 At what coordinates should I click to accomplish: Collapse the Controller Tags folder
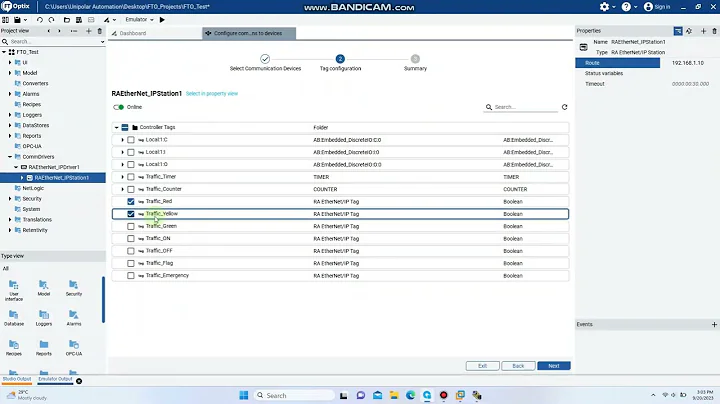(x=116, y=128)
